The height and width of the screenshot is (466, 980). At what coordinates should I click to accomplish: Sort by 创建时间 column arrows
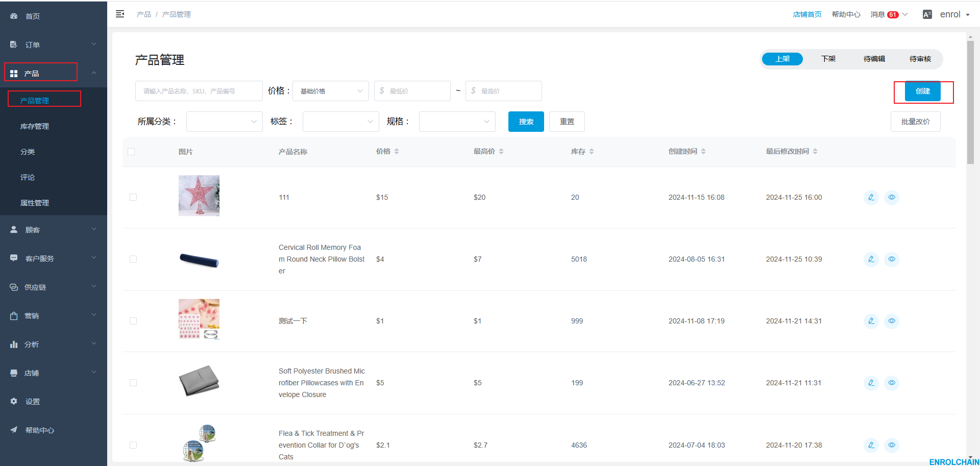[x=703, y=151]
